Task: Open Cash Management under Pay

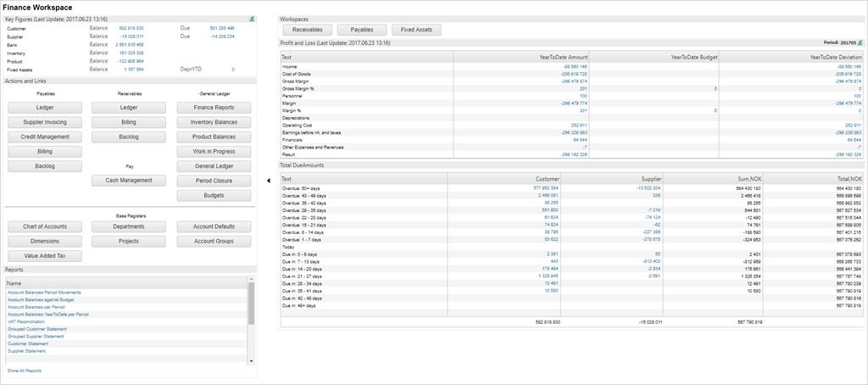Action: point(129,180)
